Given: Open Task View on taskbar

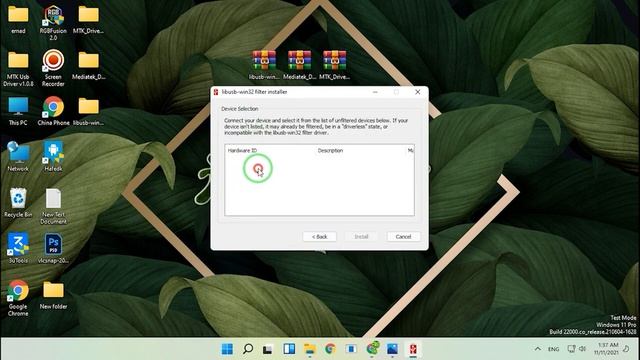Looking at the screenshot, I should pyautogui.click(x=268, y=349).
